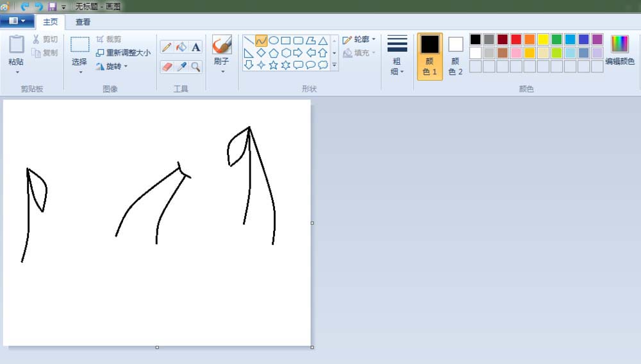The image size is (641, 364).
Task: Choose the Right triangle shape
Action: pyautogui.click(x=249, y=53)
